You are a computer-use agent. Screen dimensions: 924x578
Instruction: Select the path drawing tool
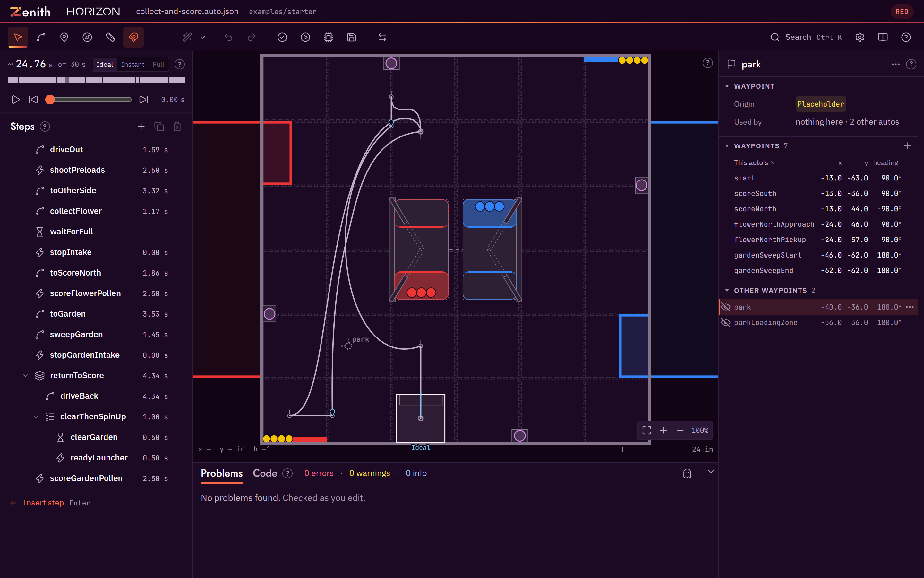coord(41,37)
